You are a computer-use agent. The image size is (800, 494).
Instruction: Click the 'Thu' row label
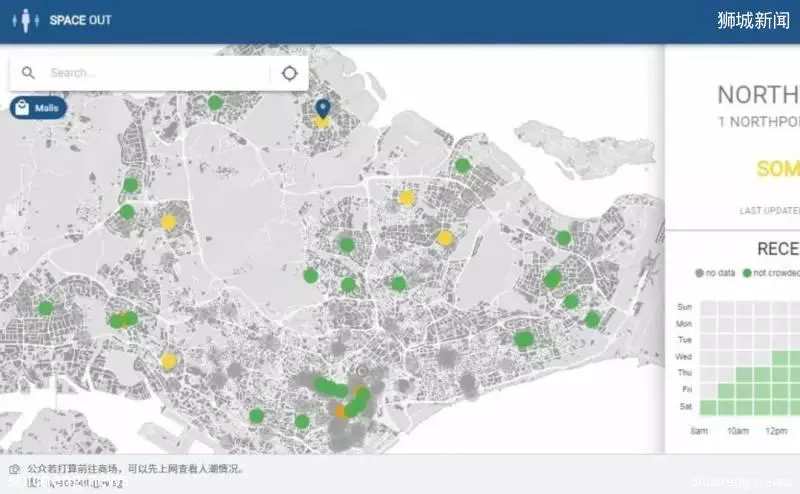(685, 373)
